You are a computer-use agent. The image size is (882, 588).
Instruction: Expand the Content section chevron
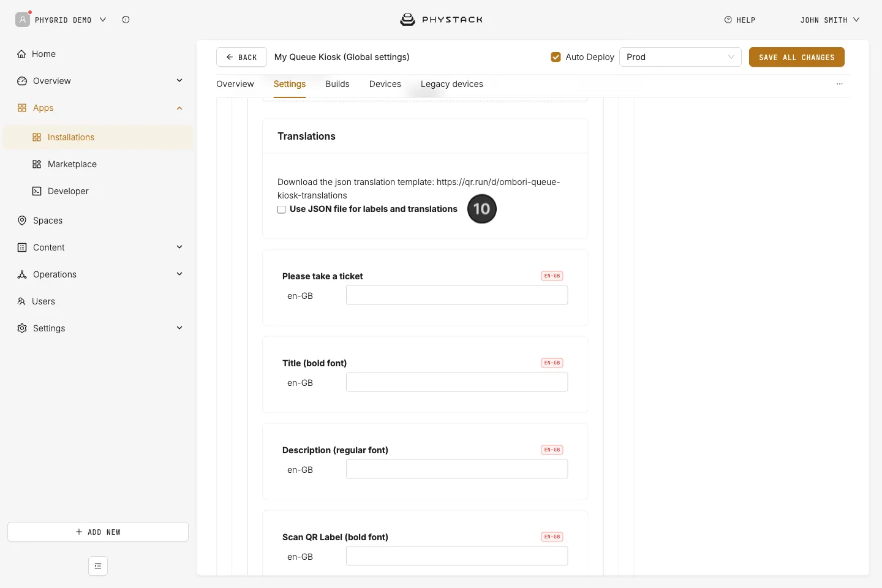coord(179,247)
